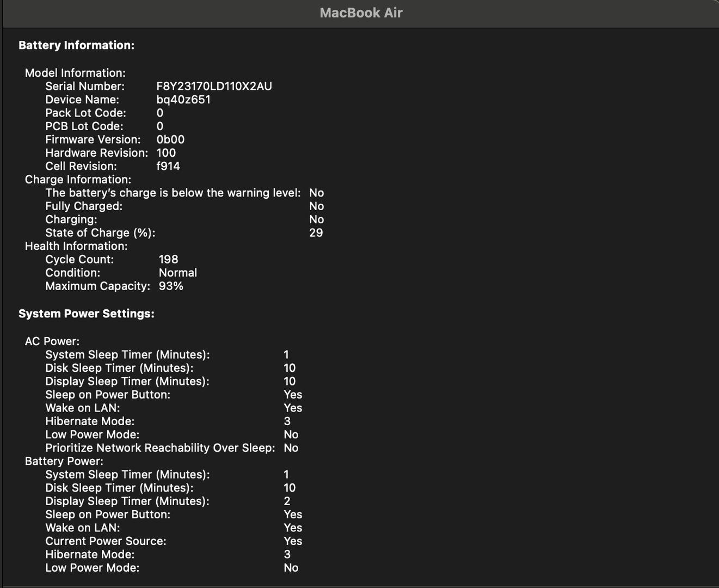Click the Pack Lot Code label
The image size is (719, 588).
[x=85, y=113]
